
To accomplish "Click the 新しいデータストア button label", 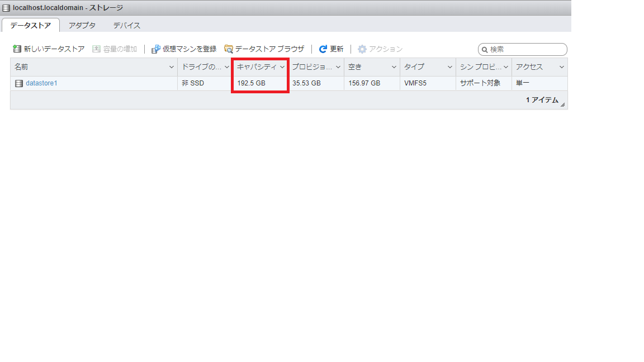I will [x=54, y=49].
